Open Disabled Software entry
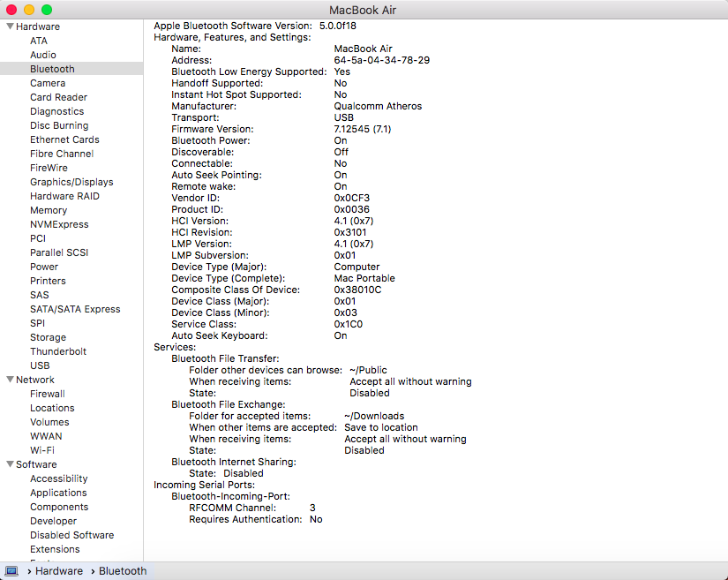The height and width of the screenshot is (580, 728). (71, 535)
